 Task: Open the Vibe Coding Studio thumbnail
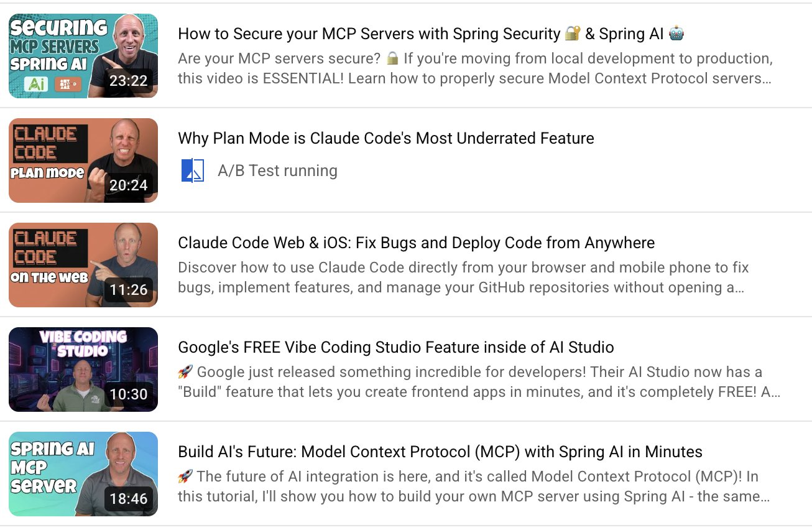click(x=83, y=370)
